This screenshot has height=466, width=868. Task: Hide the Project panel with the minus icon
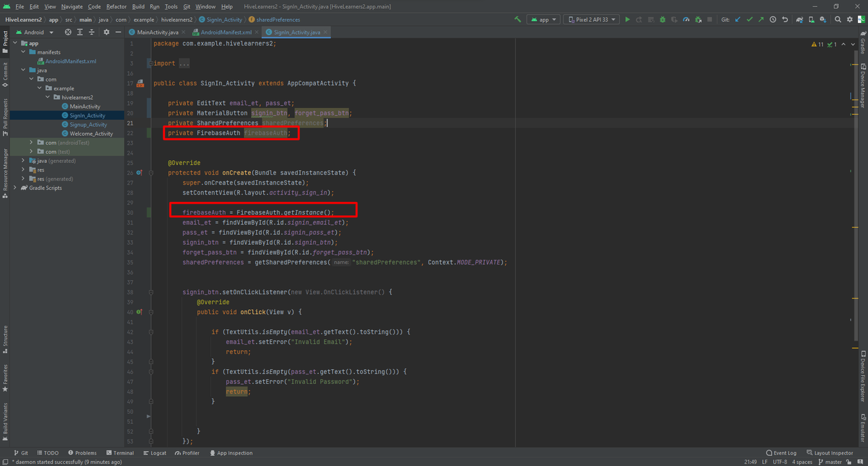click(117, 32)
